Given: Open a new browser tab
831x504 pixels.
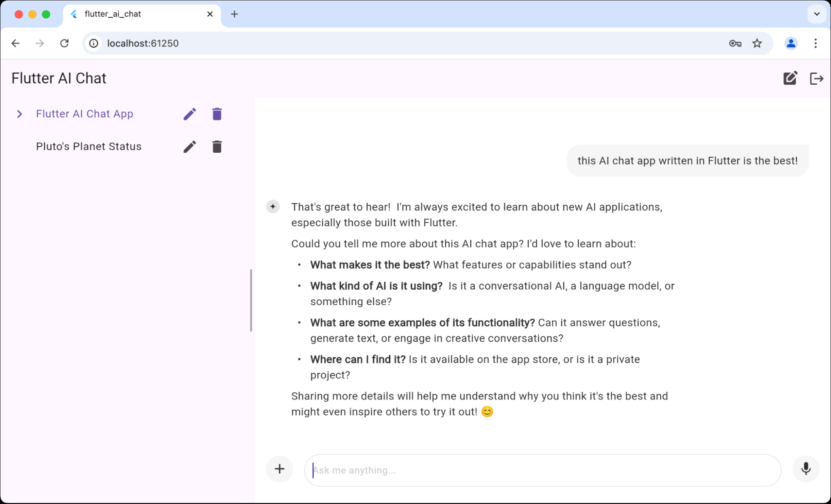Looking at the screenshot, I should pyautogui.click(x=235, y=14).
